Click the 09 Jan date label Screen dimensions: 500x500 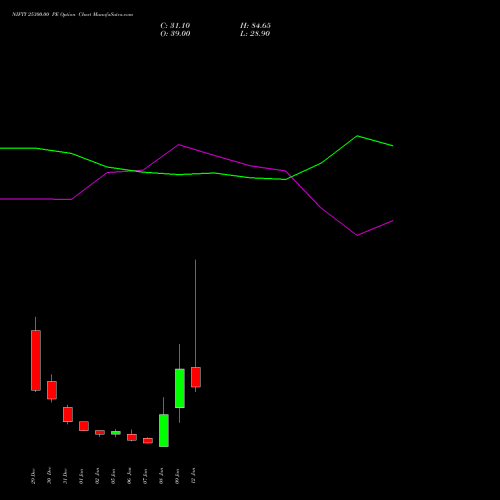[x=177, y=476]
